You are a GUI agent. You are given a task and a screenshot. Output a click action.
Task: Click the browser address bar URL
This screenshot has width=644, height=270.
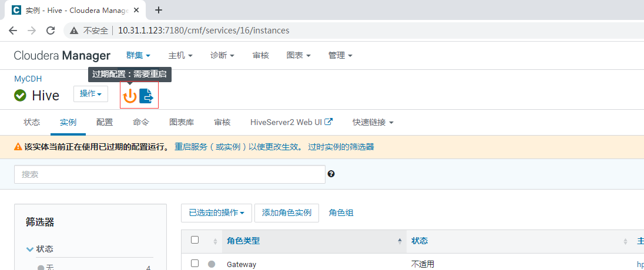pyautogui.click(x=204, y=31)
